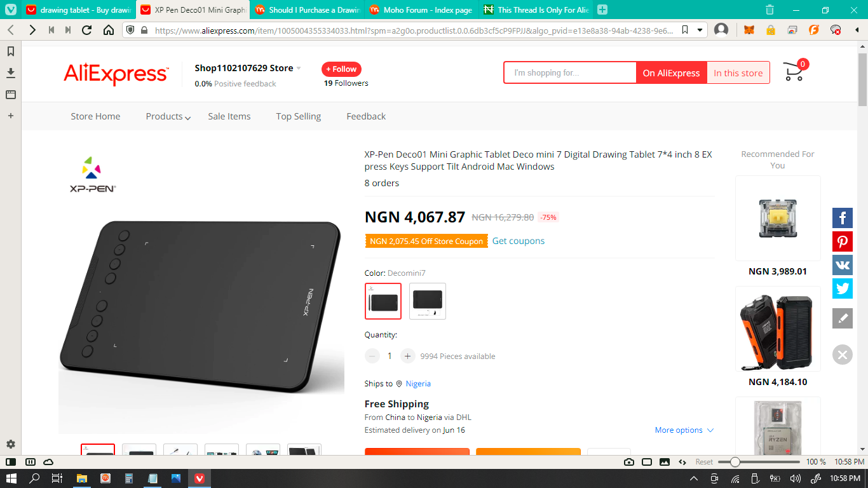
Task: Go back one page
Action: coord(11,30)
